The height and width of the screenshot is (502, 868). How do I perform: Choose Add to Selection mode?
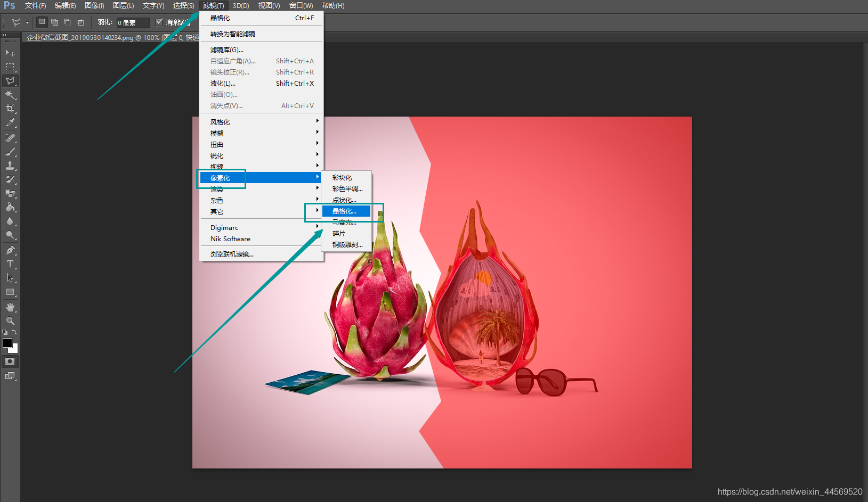tap(54, 22)
